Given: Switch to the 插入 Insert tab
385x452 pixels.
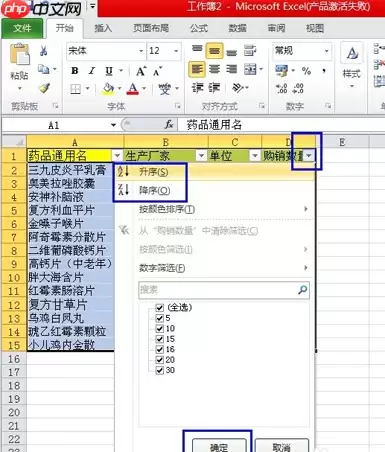Looking at the screenshot, I should (x=103, y=28).
